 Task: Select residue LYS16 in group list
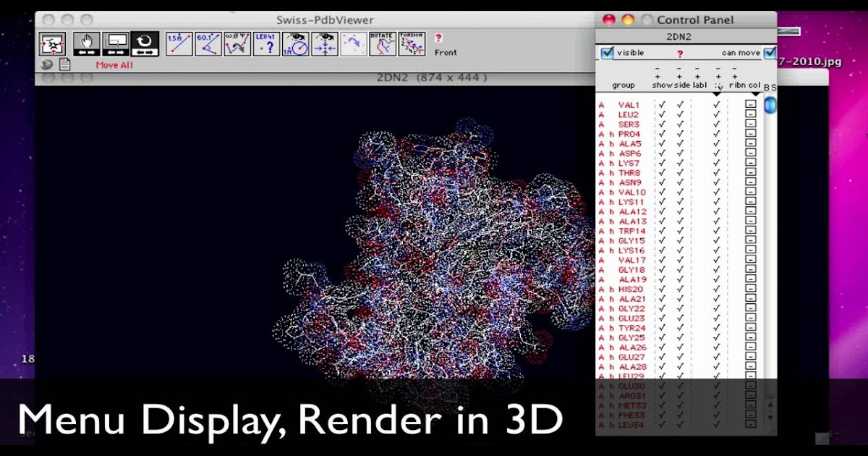[x=631, y=250]
